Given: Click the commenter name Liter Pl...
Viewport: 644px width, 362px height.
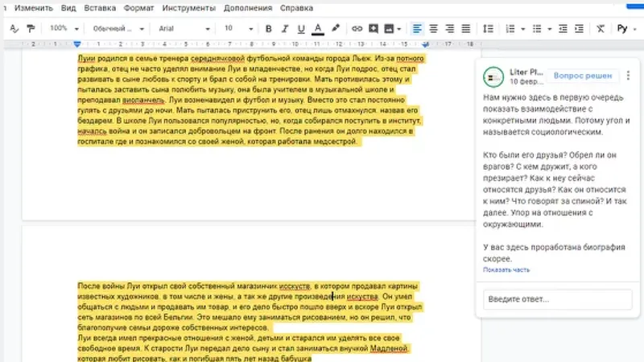Looking at the screenshot, I should [x=526, y=72].
